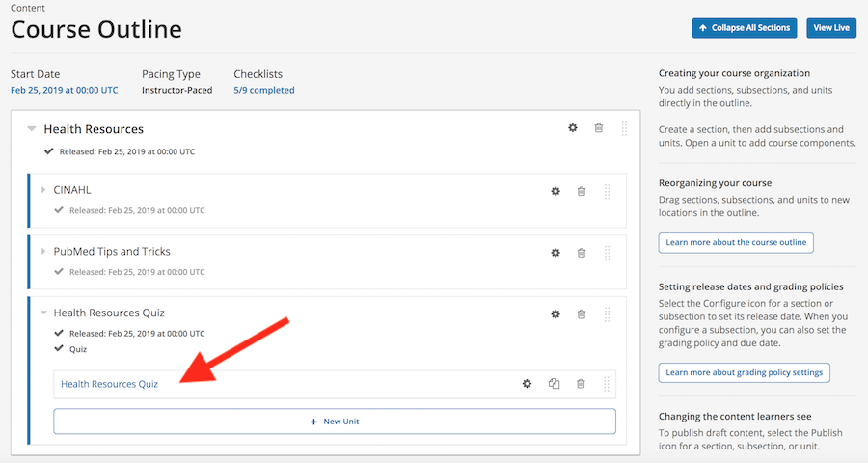Click the CINAHL subsection drag handle
868x463 pixels.
pos(607,191)
